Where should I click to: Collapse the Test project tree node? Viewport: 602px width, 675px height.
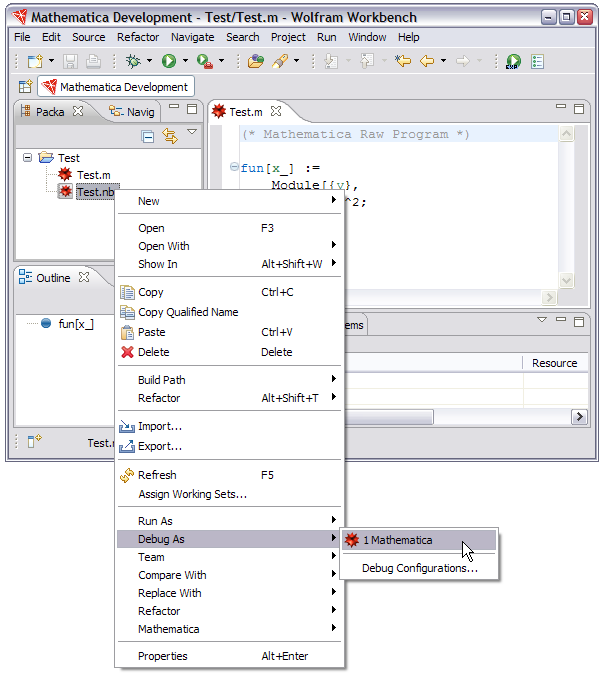(x=28, y=158)
